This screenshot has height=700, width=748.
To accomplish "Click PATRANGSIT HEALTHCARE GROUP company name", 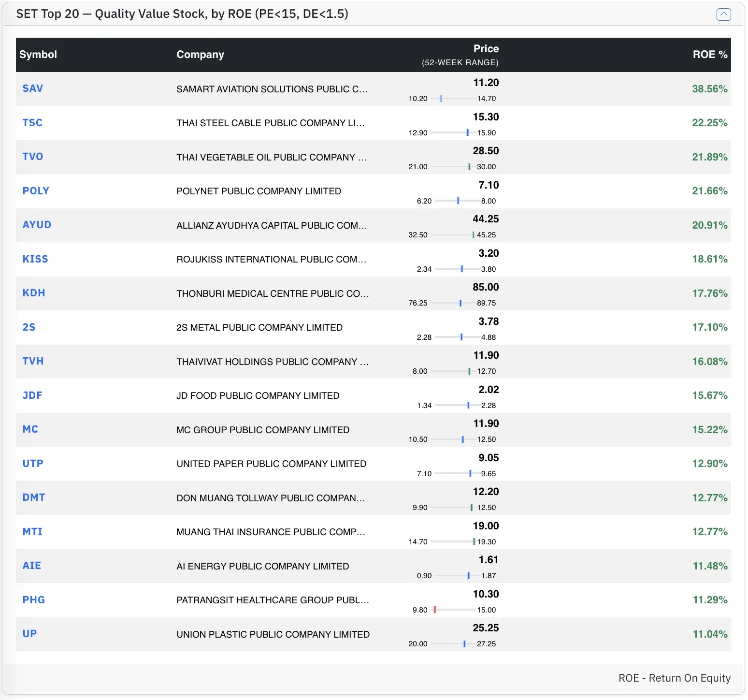I will click(x=273, y=600).
